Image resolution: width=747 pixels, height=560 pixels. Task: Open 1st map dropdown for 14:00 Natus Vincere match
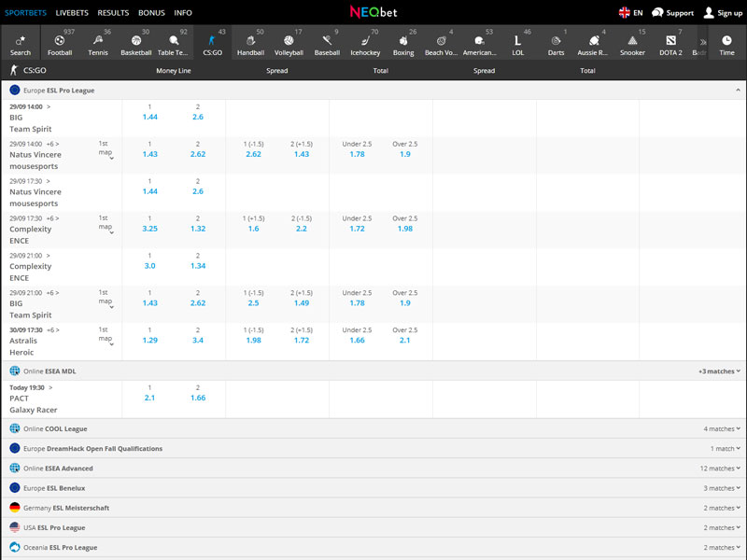[106, 149]
